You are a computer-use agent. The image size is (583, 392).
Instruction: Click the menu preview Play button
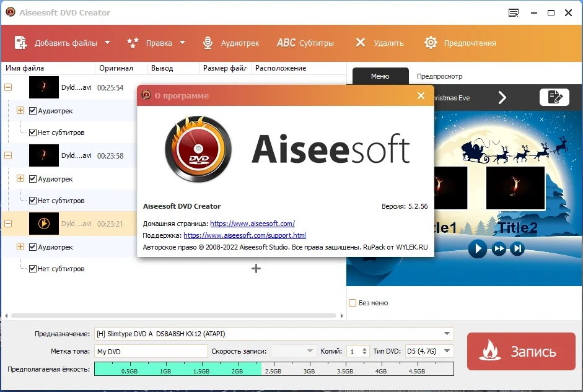tap(478, 248)
